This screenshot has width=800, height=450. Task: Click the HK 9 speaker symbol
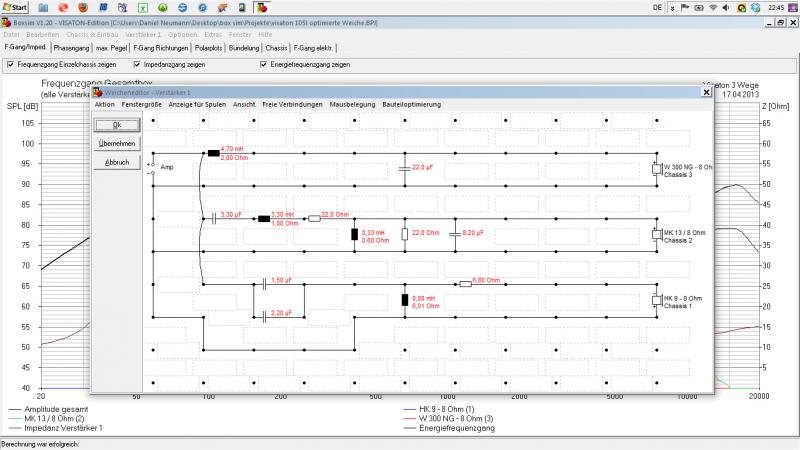(656, 299)
